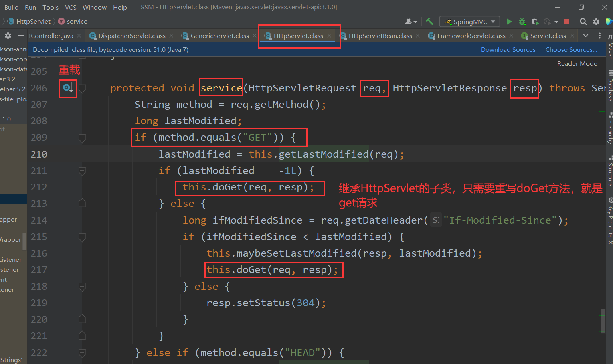
Task: Collapse the service method fold at line 206
Action: point(82,88)
